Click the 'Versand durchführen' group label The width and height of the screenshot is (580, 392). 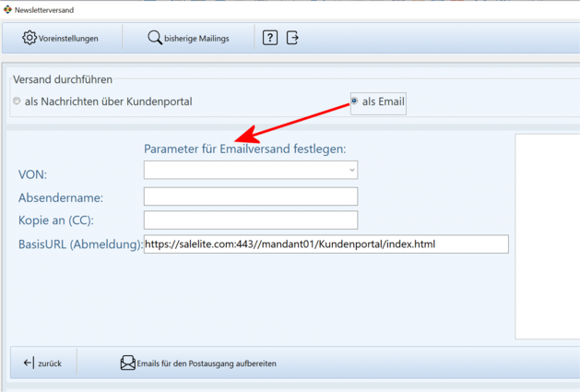63,79
